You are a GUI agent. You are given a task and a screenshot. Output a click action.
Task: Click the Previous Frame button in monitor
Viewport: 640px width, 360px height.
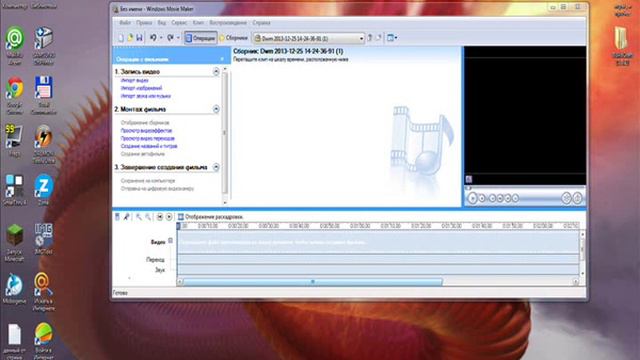[500, 198]
